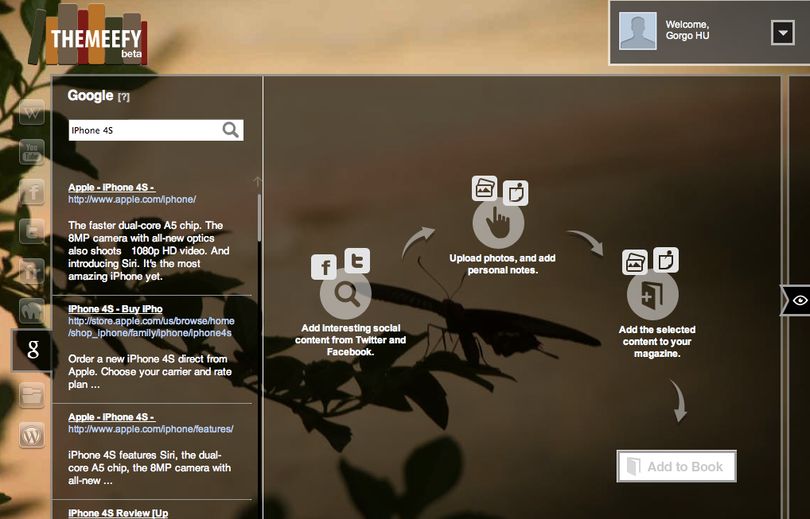Viewport: 810px width, 519px height.
Task: Expand the user menu dropdown arrow
Action: point(783,33)
